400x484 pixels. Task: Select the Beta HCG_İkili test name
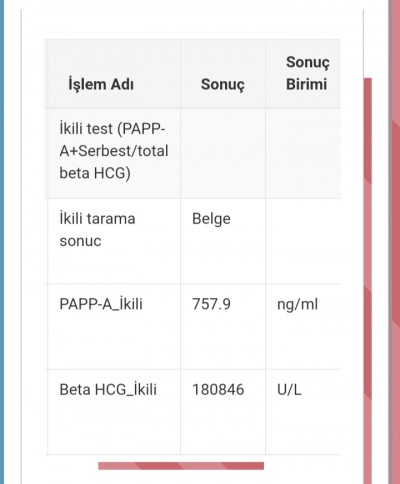(108, 389)
